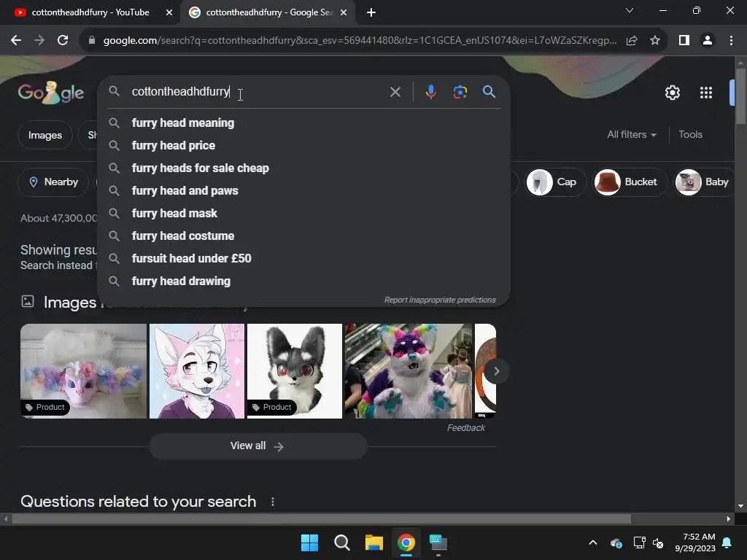Open the notification bell in the tray
The image size is (747, 560).
(x=727, y=542)
